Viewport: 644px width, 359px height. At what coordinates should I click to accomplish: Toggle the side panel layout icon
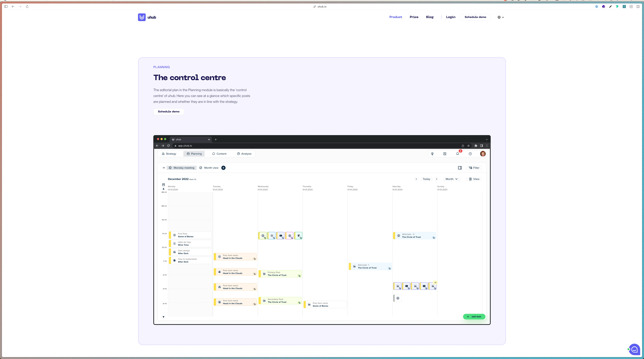460,168
